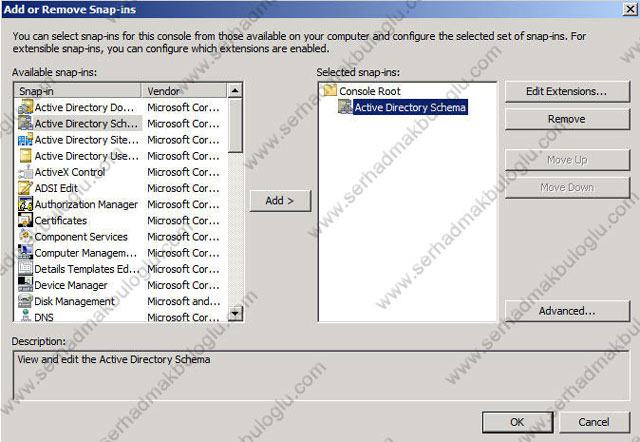Viewport: 640px width, 442px height.
Task: Click the selected Active Directory Schema icon in the tree
Action: [345, 107]
